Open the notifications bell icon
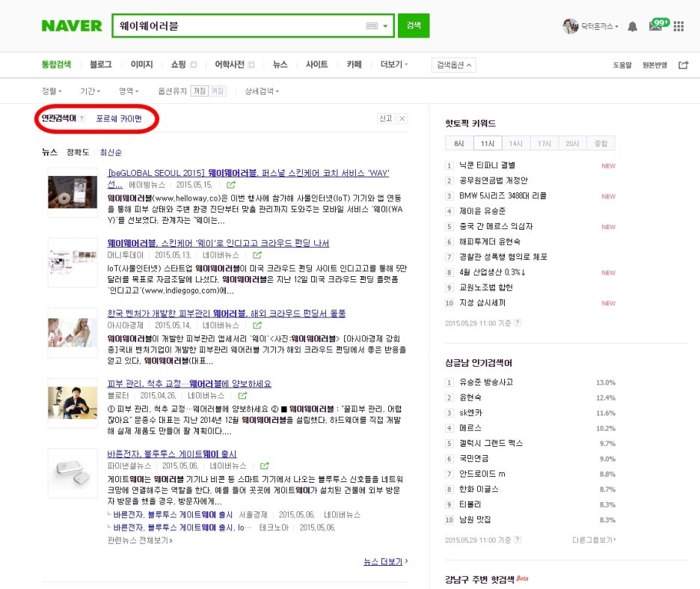The image size is (700, 589). pos(632,26)
